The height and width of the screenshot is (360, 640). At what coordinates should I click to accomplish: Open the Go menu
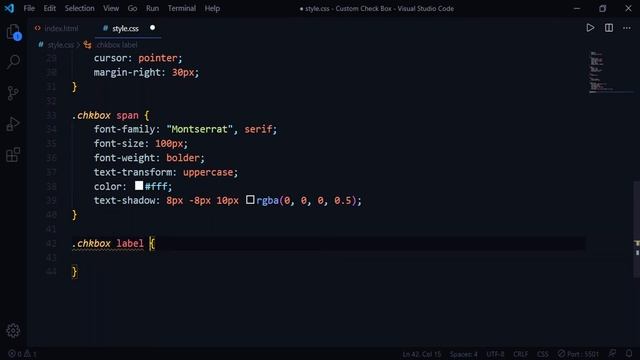(132, 8)
